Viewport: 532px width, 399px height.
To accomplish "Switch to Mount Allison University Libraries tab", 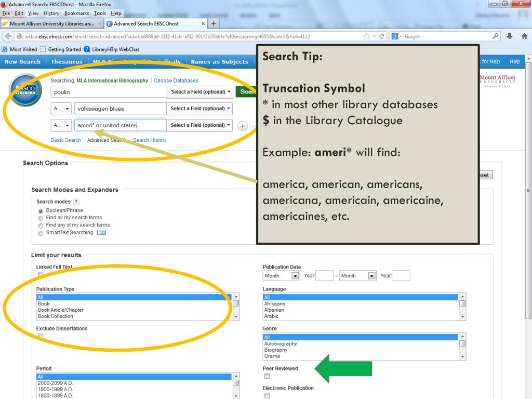I will (x=51, y=24).
